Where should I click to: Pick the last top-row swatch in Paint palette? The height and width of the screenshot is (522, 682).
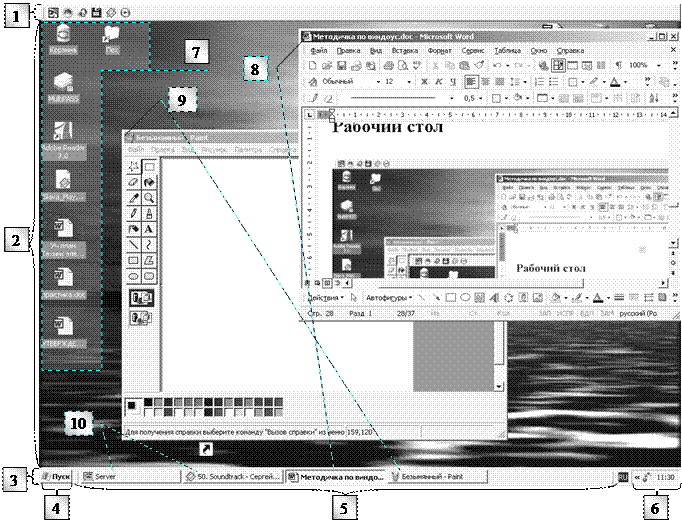(278, 402)
